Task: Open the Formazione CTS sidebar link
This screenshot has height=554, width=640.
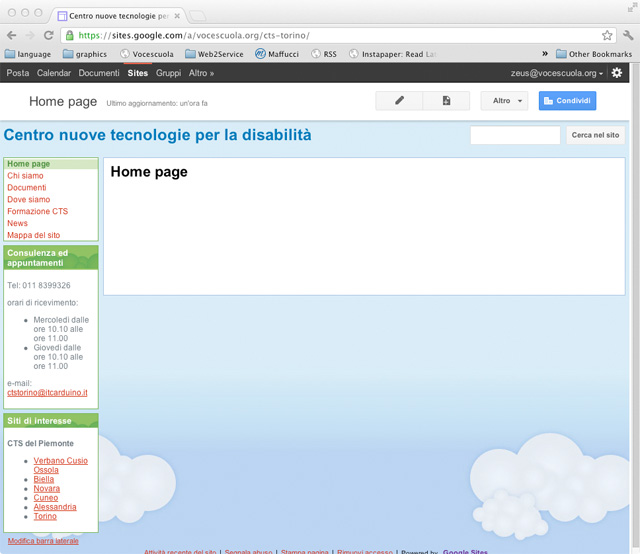Action: click(x=37, y=212)
